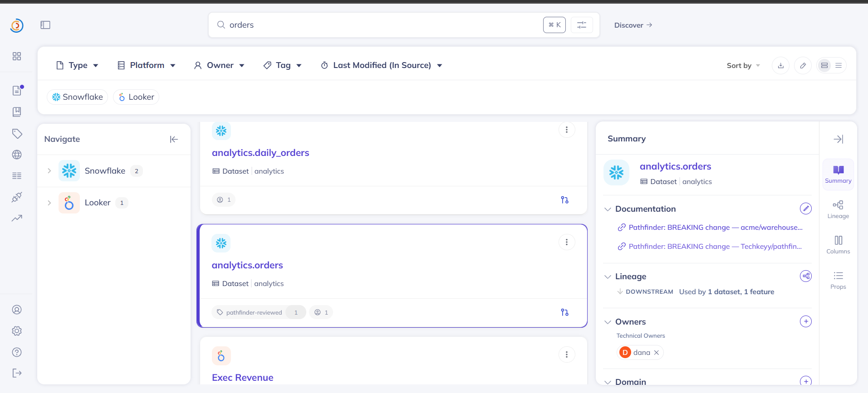Open Last Modified (In Source) dropdown
The height and width of the screenshot is (393, 868).
point(382,65)
